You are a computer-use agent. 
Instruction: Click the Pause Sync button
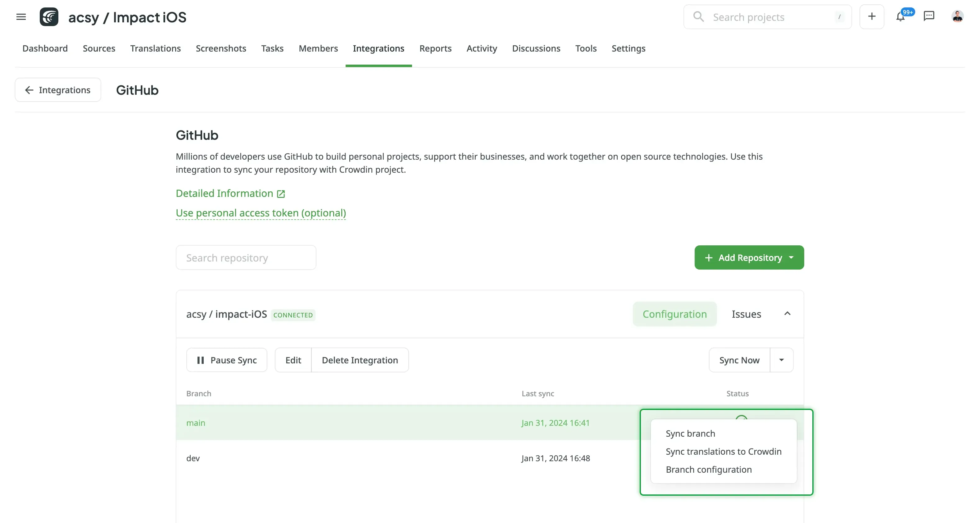point(227,360)
